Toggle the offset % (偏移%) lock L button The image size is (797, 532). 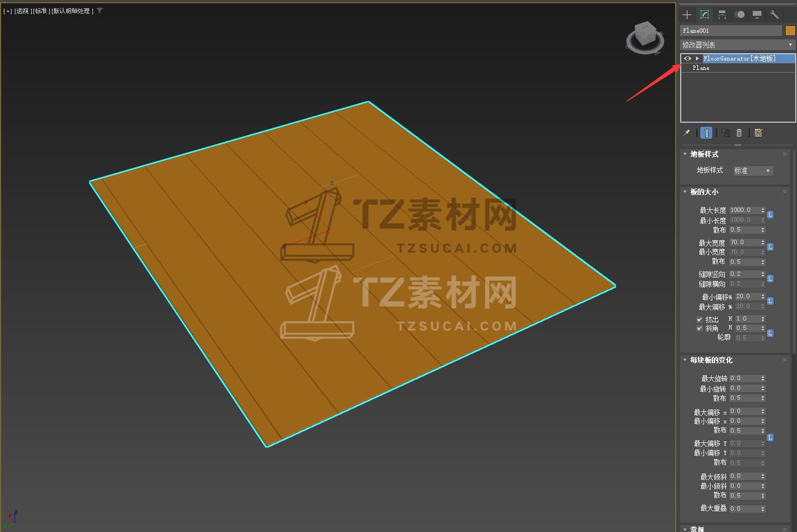click(770, 301)
